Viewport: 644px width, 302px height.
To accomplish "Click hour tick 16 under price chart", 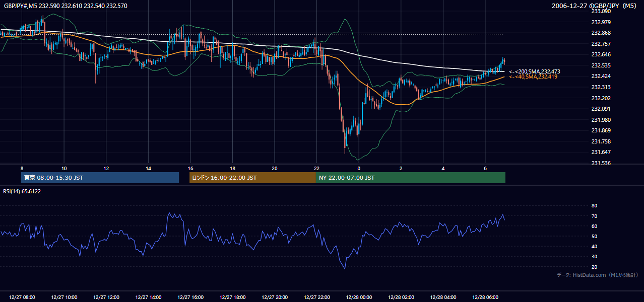I will point(190,168).
